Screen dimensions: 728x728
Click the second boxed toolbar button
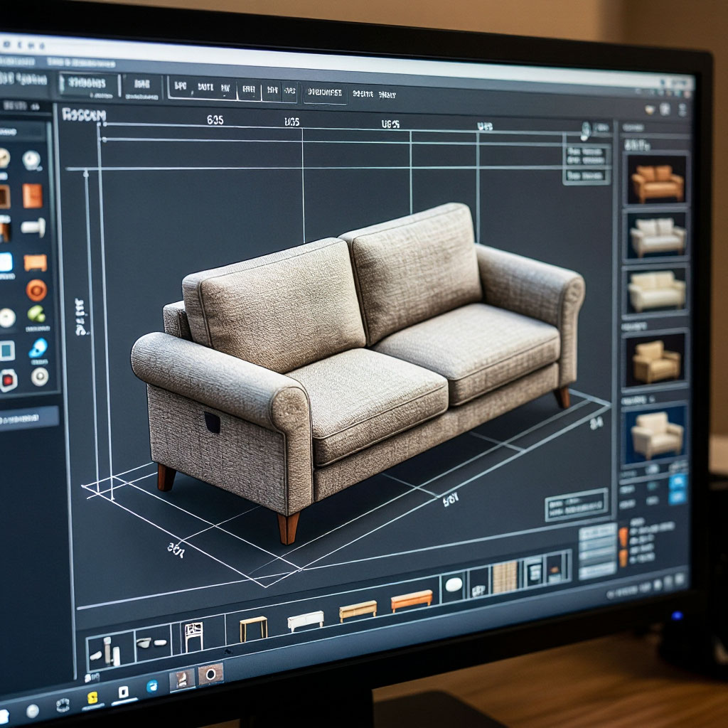coord(142,87)
